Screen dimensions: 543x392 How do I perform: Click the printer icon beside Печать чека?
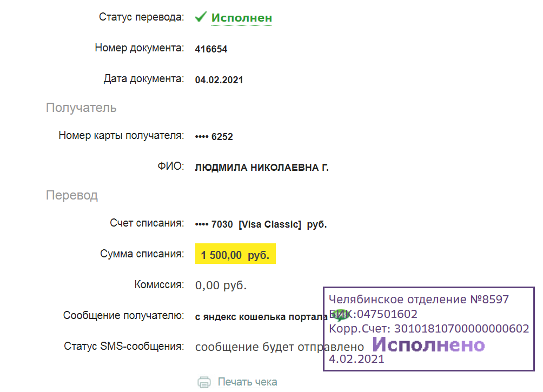[x=204, y=382]
